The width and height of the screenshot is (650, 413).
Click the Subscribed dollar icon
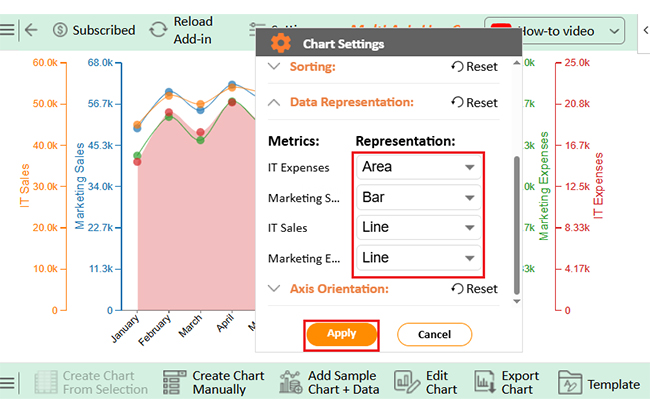tap(61, 30)
